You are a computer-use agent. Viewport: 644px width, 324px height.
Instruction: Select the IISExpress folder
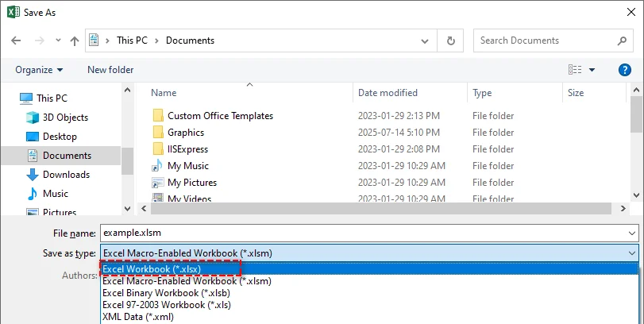tap(187, 149)
